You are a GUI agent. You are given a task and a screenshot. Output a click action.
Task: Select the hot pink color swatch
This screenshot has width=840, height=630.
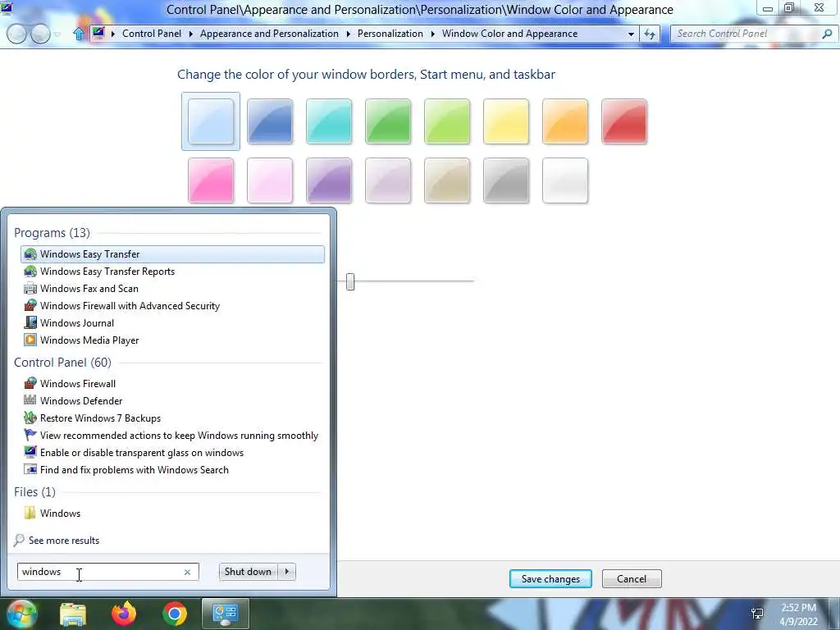[x=211, y=180]
